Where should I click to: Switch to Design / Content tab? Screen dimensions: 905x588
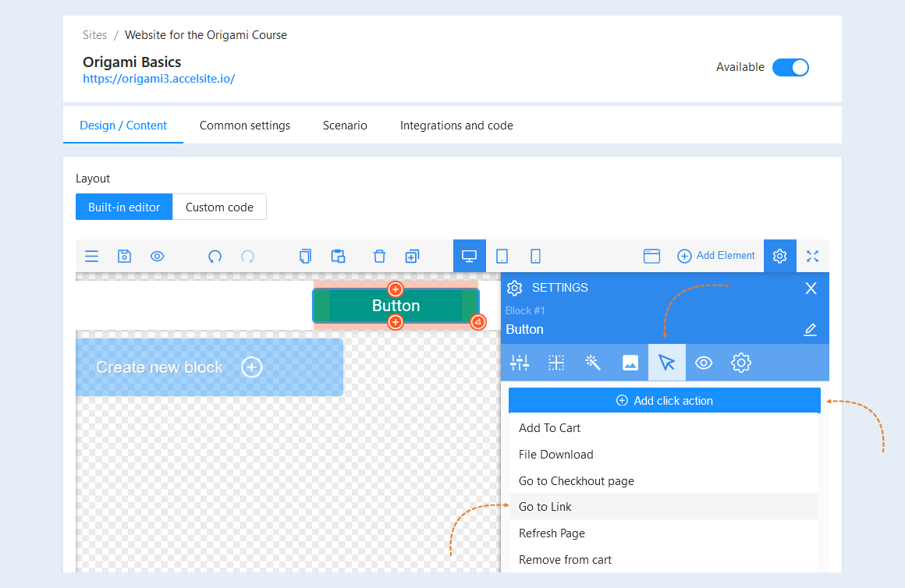(x=123, y=126)
